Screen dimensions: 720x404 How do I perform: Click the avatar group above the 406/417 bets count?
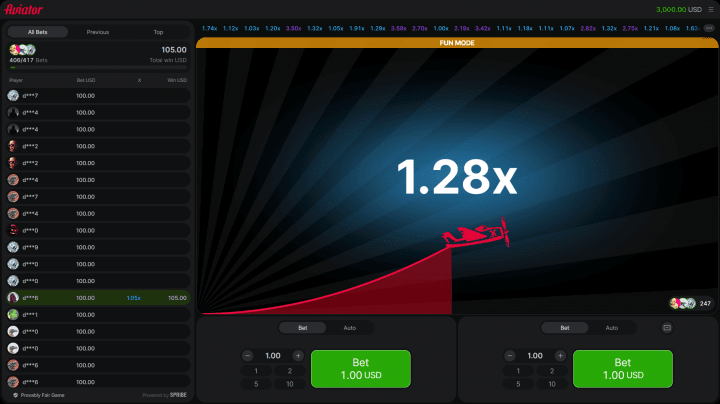pyautogui.click(x=22, y=50)
